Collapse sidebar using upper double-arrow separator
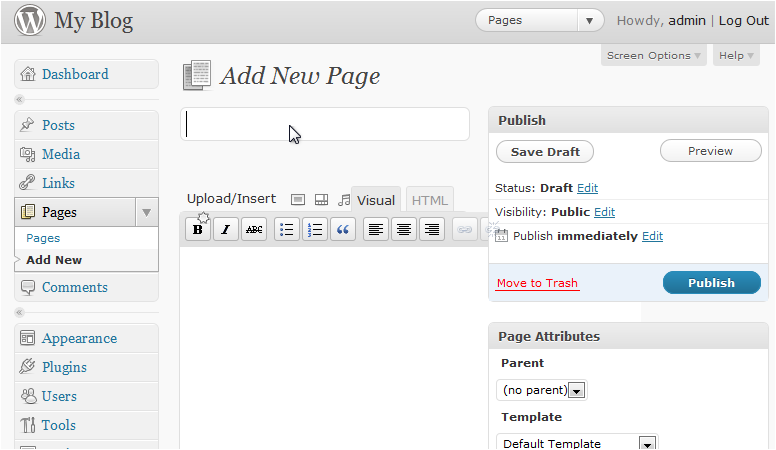 tap(19, 100)
